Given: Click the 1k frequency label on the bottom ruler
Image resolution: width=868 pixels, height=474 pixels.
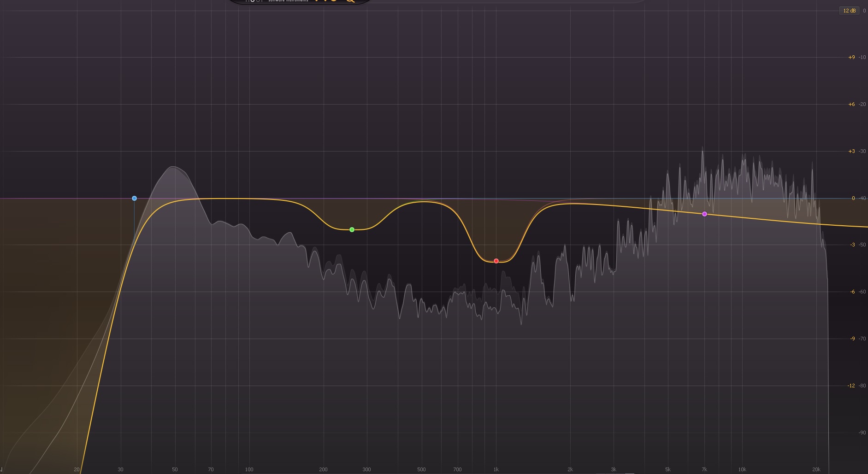Looking at the screenshot, I should 496,470.
